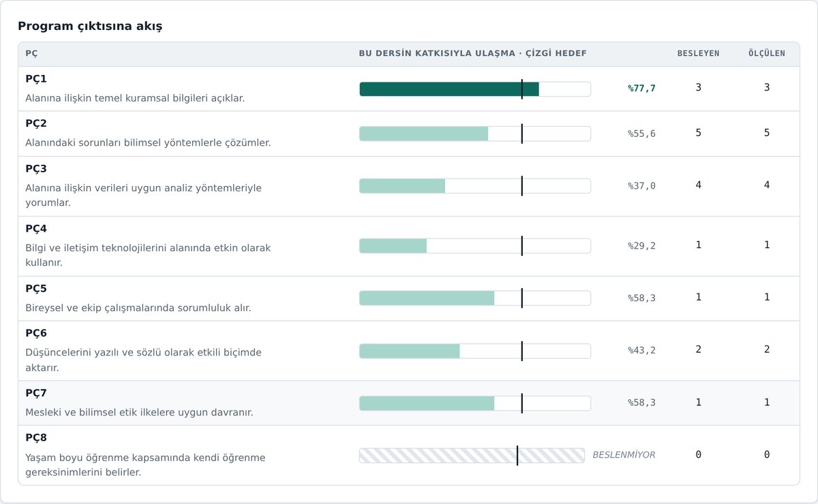Select the Ölçülen count 1 in PÇ7 row

pyautogui.click(x=767, y=403)
